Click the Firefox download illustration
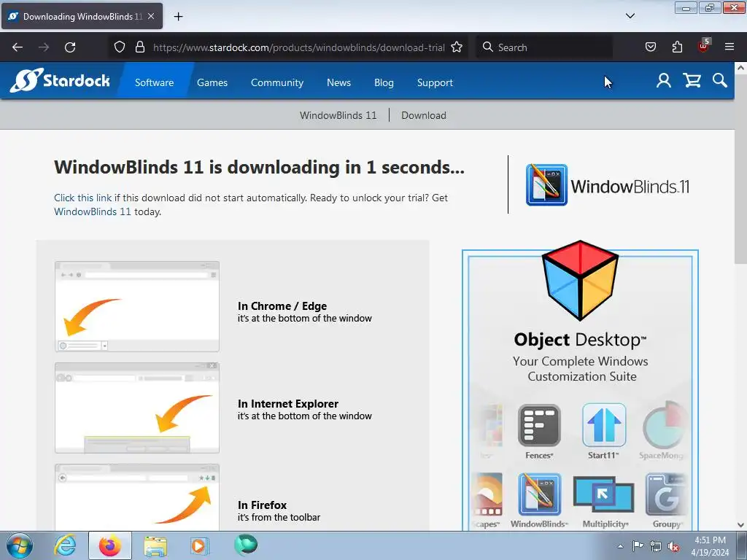 tap(137, 497)
